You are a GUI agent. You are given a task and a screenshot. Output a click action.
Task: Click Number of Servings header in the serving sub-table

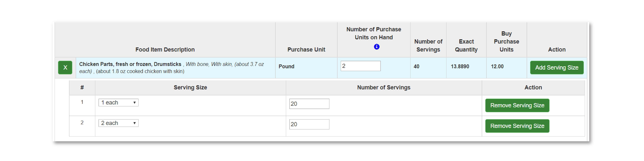pos(384,87)
